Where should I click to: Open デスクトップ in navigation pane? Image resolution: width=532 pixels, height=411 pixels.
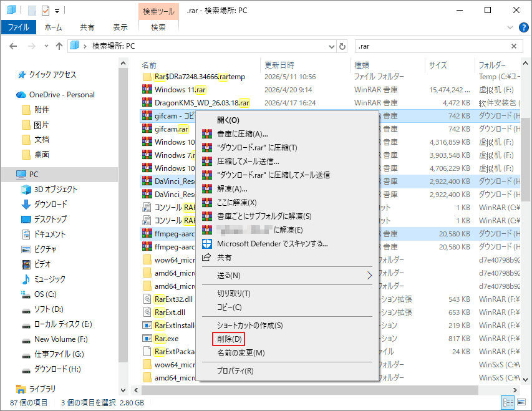pyautogui.click(x=51, y=220)
